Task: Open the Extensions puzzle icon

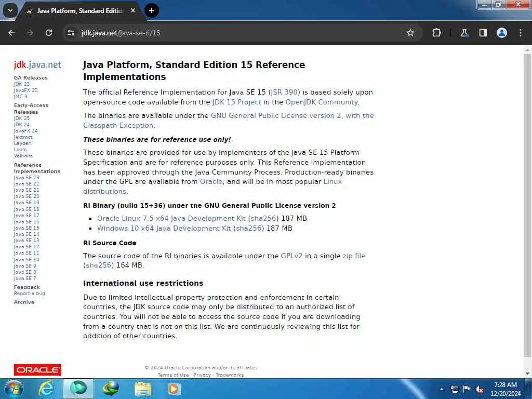Action: pos(436,33)
